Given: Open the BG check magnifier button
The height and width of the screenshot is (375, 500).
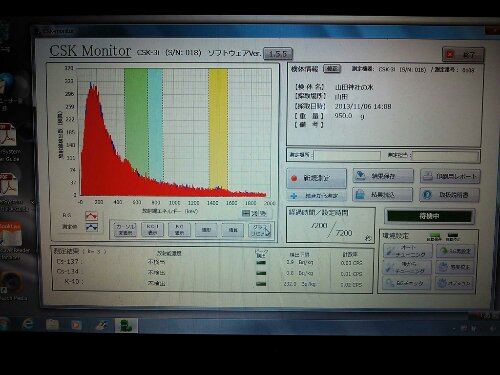Looking at the screenshot, I should [x=407, y=283].
